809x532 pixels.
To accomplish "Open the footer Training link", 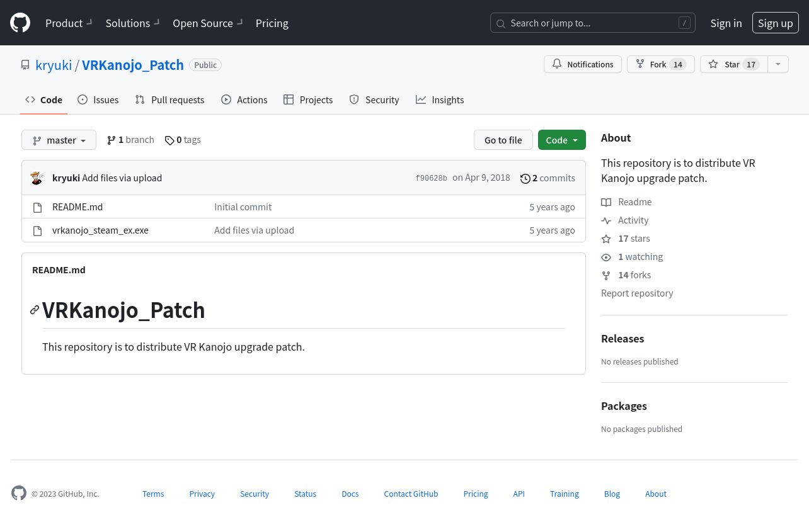I will pos(565,494).
